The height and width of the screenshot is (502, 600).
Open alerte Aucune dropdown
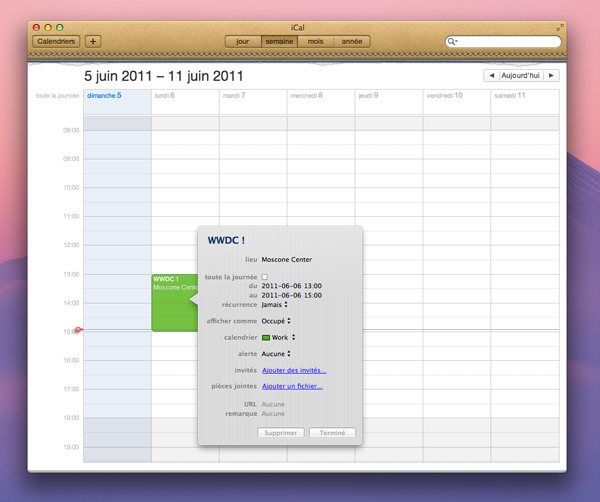[276, 354]
